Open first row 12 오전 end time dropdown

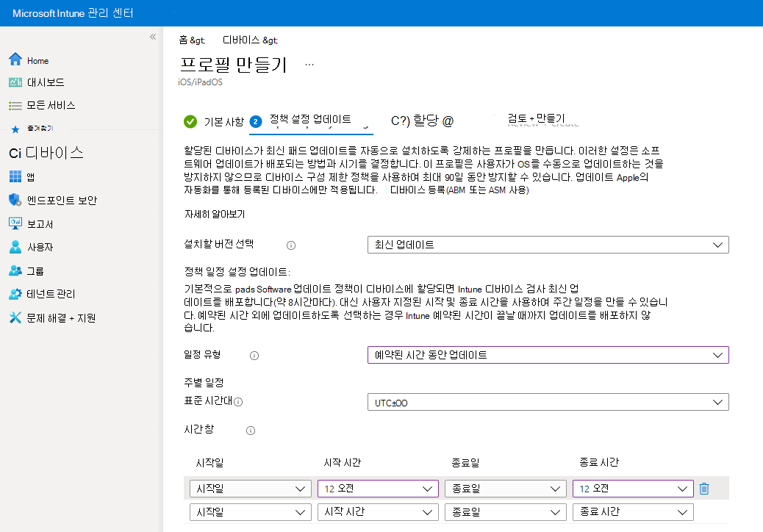[x=633, y=489]
